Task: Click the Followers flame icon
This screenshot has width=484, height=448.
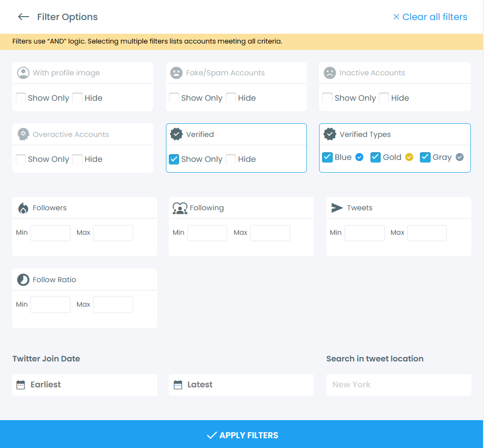Action: [x=23, y=208]
